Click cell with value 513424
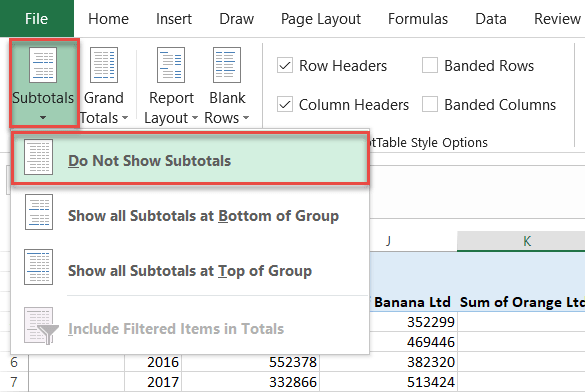This screenshot has height=392, width=585. pos(388,382)
